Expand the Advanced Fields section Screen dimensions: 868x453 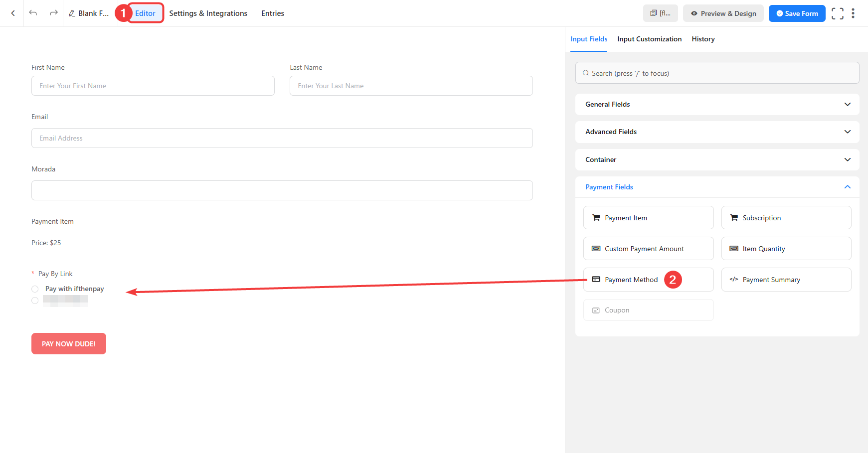coord(717,132)
